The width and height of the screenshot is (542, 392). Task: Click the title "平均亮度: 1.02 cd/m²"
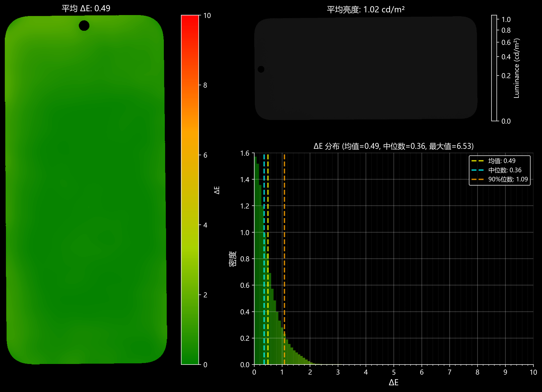(x=366, y=10)
